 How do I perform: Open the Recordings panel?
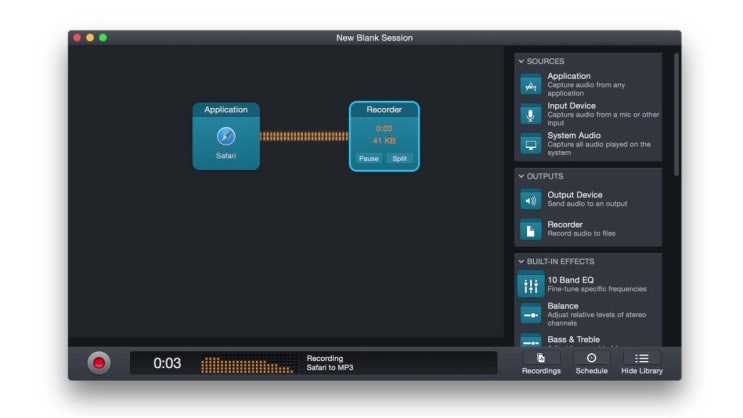click(541, 363)
